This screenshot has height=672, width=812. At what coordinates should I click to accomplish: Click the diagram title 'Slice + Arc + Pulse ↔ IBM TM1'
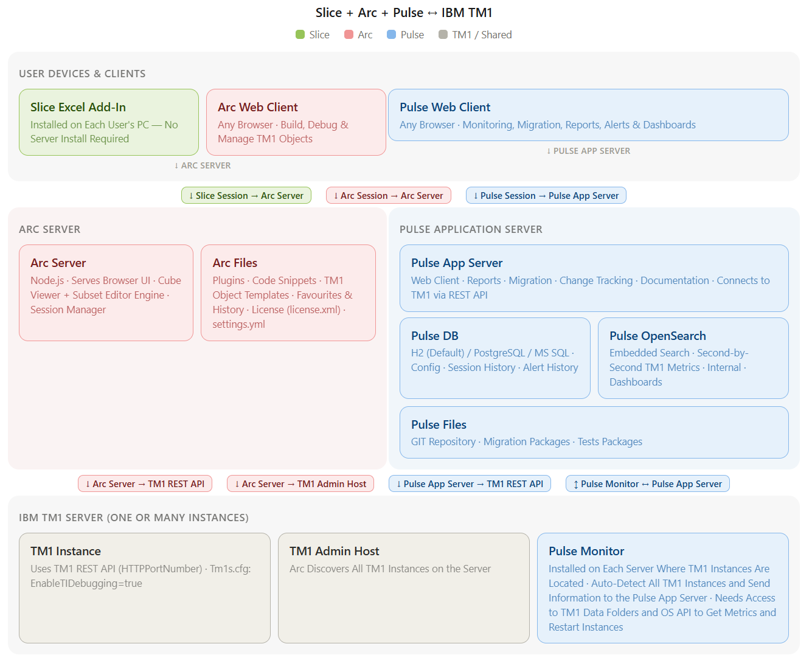click(404, 13)
